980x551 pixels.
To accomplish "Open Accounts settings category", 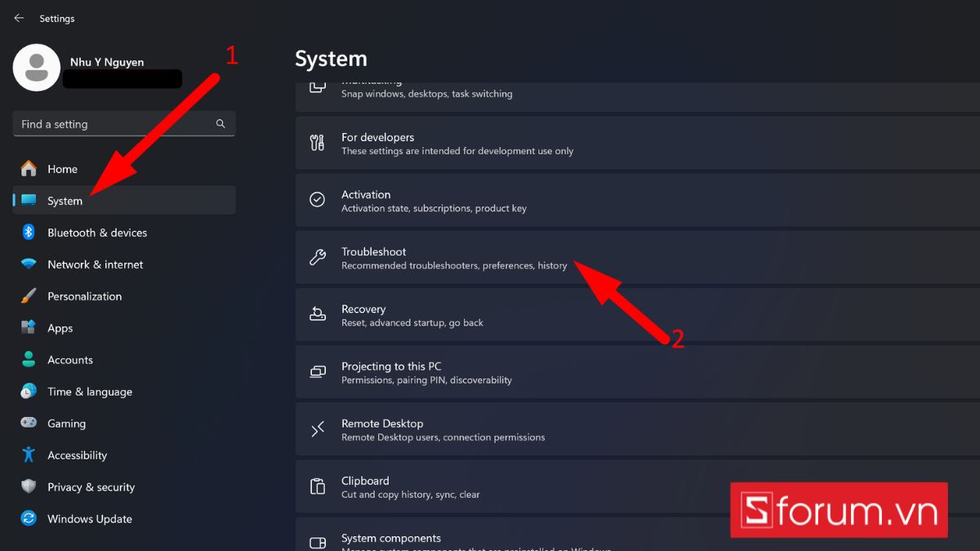I will click(x=124, y=360).
